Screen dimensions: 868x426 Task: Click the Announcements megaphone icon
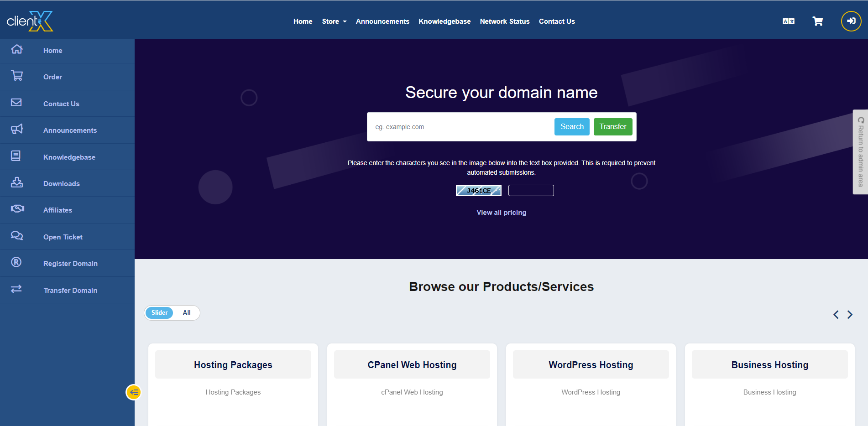(17, 130)
